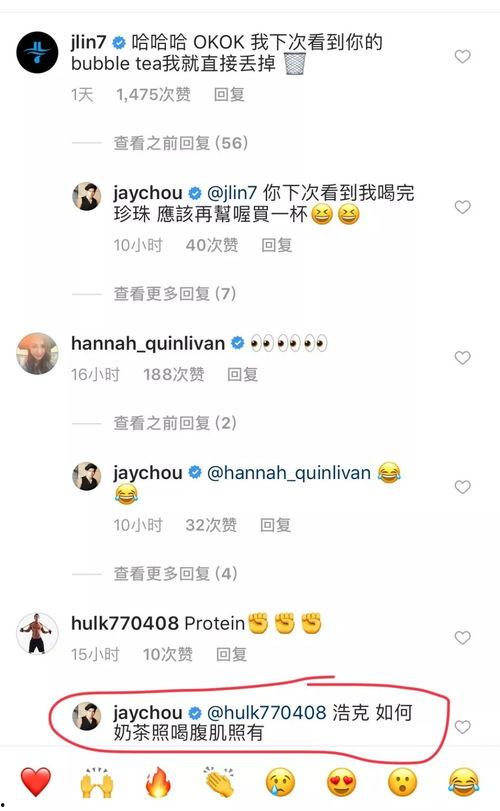Tap the heart-eyes quick-reaction emoji
This screenshot has width=500, height=811.
pyautogui.click(x=341, y=782)
